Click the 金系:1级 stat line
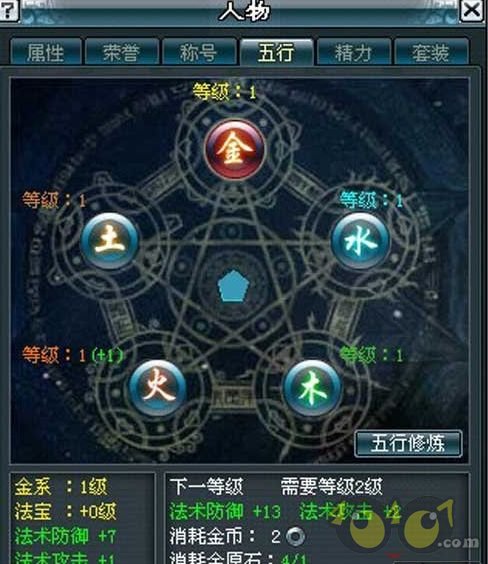 (x=61, y=487)
